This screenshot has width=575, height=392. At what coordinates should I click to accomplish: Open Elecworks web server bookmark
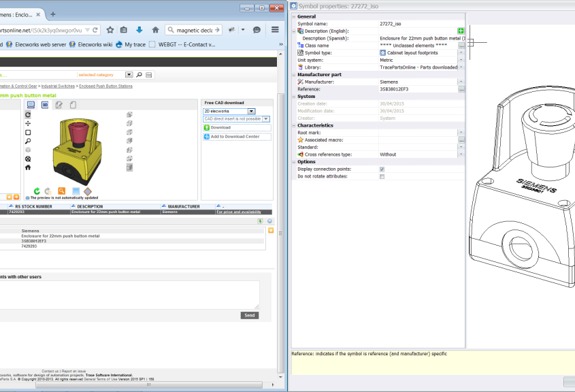click(37, 44)
